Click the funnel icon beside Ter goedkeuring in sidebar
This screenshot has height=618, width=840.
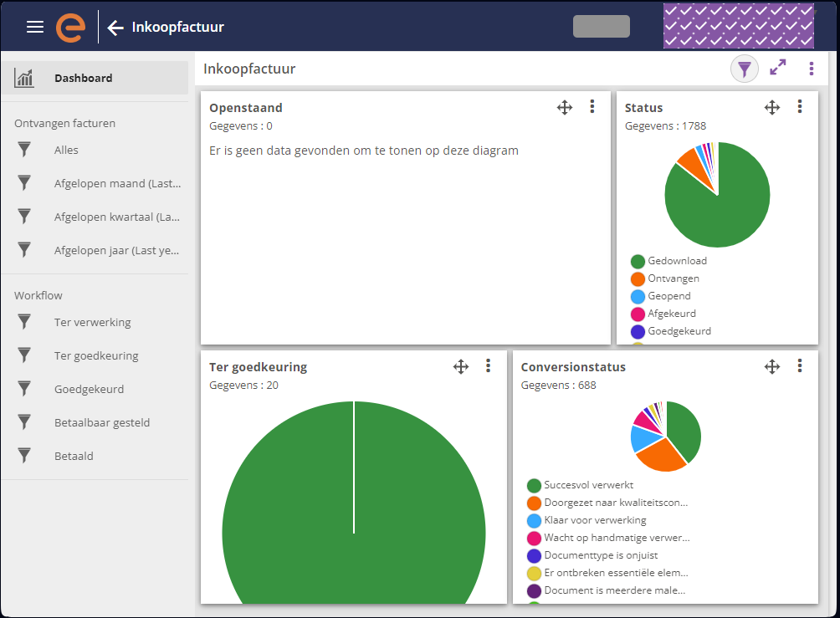[24, 355]
